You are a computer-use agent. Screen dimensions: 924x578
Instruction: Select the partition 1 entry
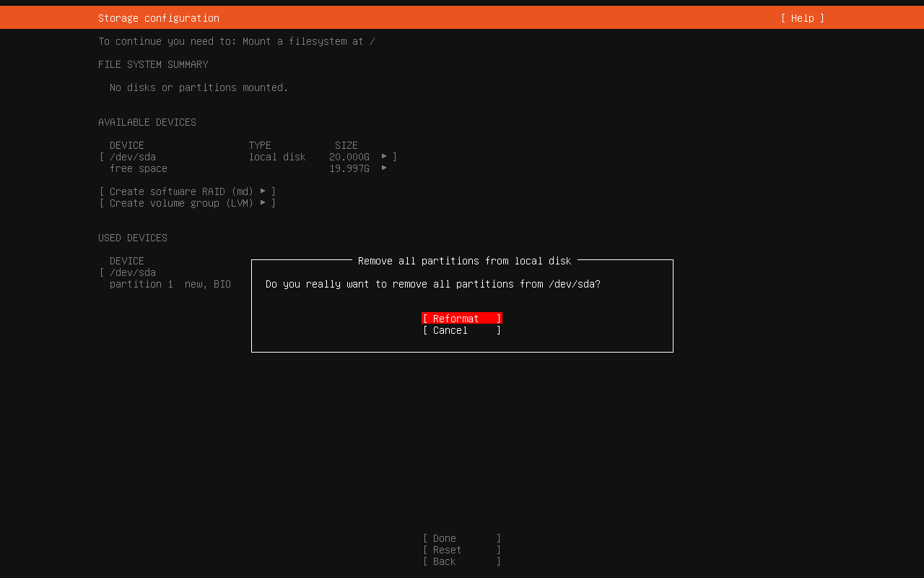click(141, 284)
